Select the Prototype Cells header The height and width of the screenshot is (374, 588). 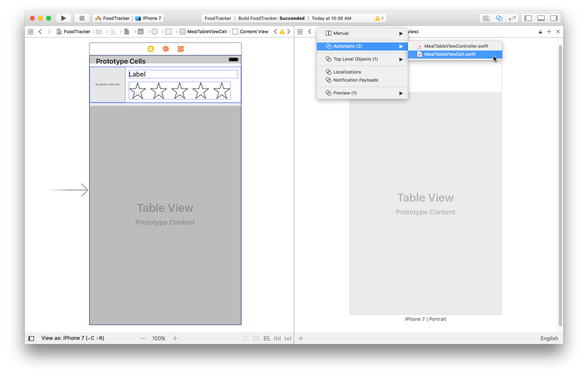pos(121,61)
